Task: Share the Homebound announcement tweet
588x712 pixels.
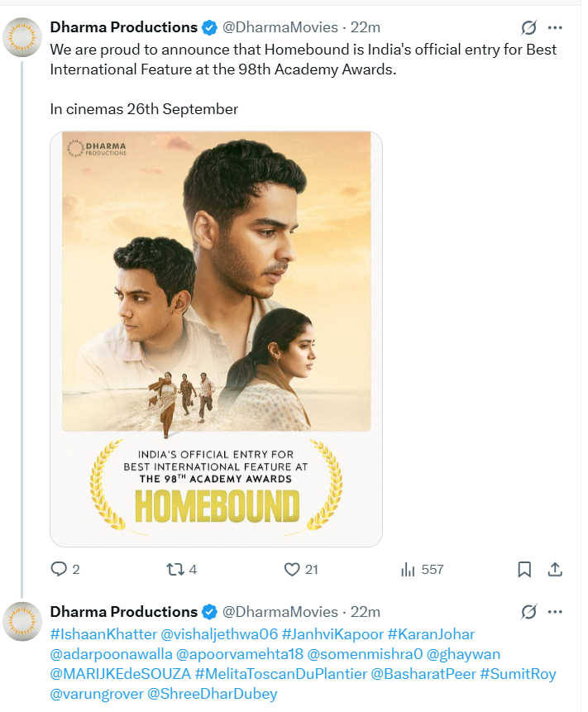Action: coord(556,569)
